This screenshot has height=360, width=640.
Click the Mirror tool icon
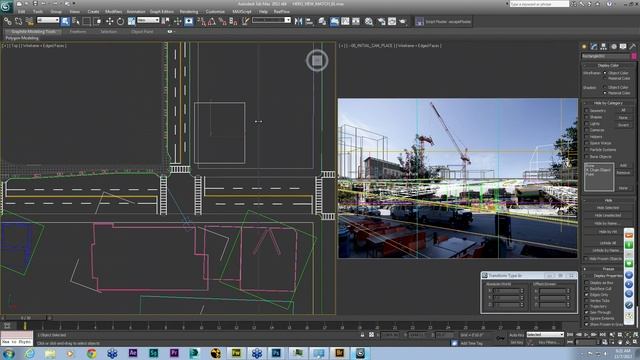pyautogui.click(x=298, y=21)
